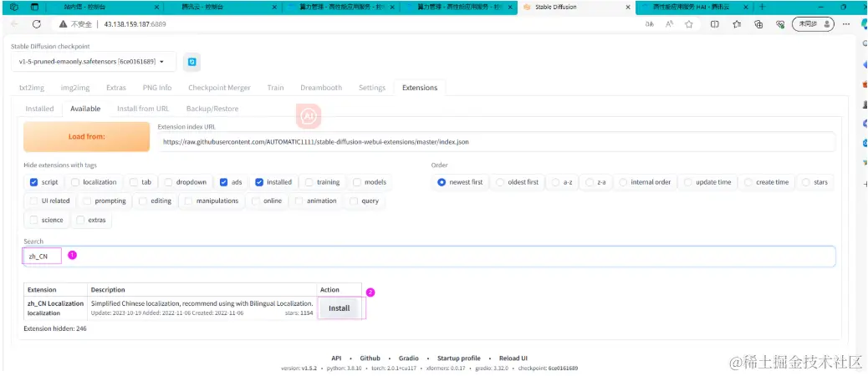Install the zh_CN Localization extension
The height and width of the screenshot is (376, 868).
click(x=339, y=308)
